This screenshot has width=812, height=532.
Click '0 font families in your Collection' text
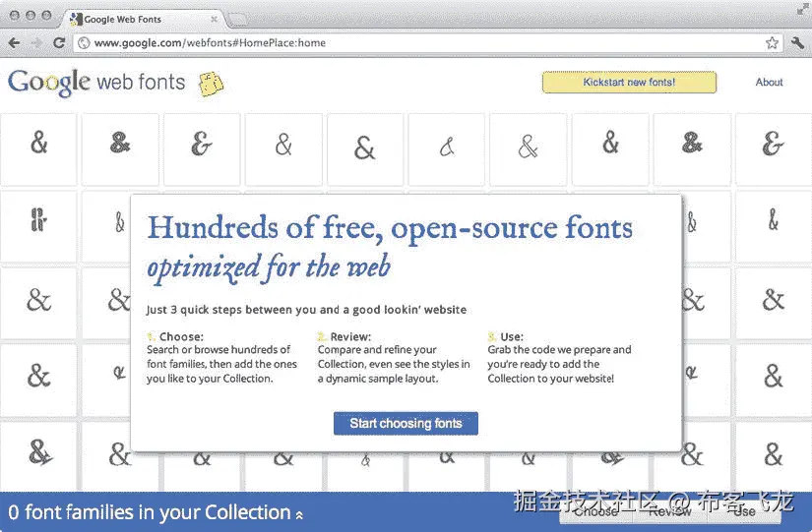pos(150,512)
